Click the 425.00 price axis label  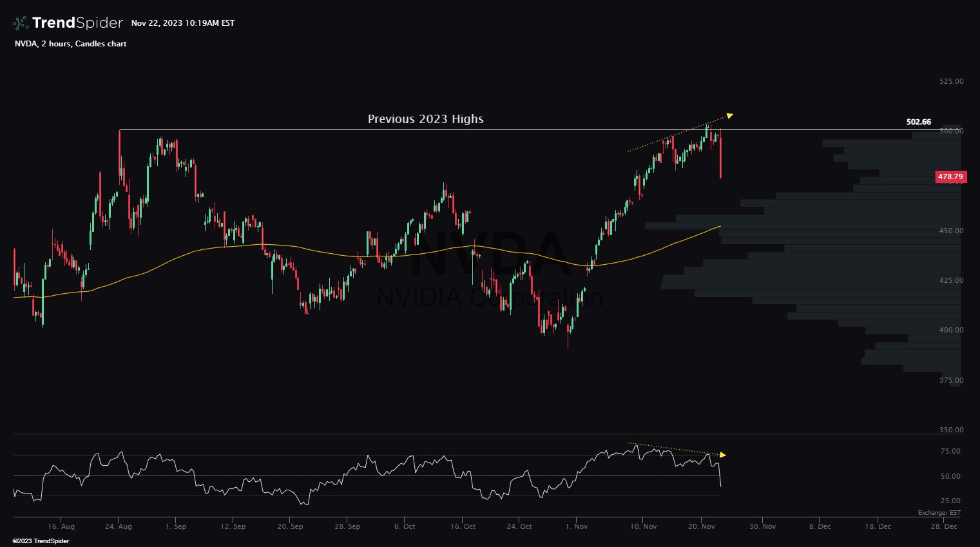click(952, 280)
